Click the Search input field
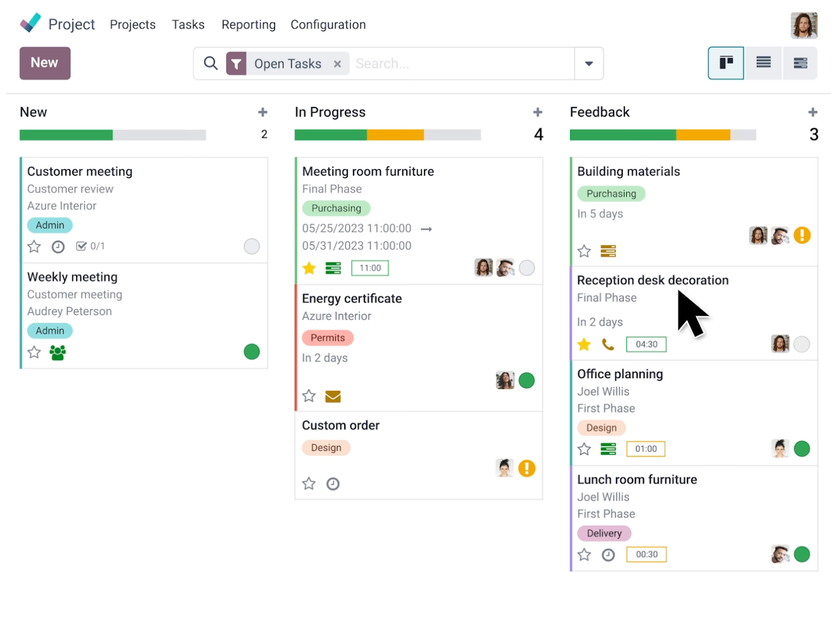 point(462,64)
